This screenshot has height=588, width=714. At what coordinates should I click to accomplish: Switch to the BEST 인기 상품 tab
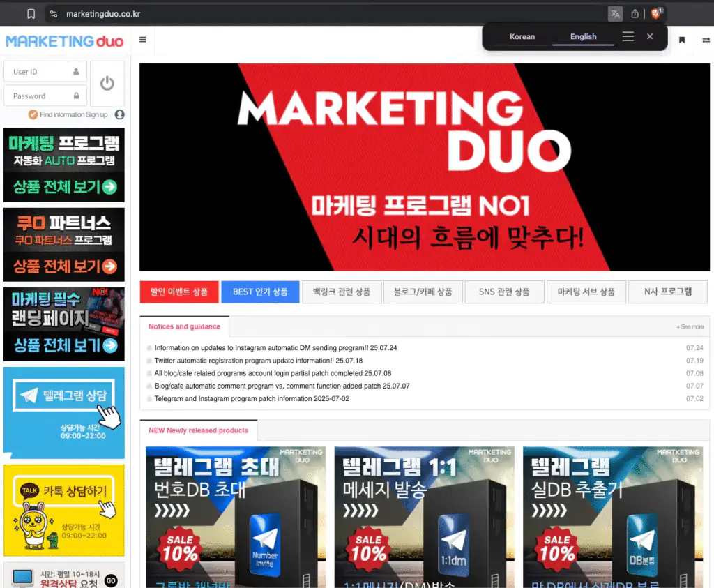(x=260, y=292)
